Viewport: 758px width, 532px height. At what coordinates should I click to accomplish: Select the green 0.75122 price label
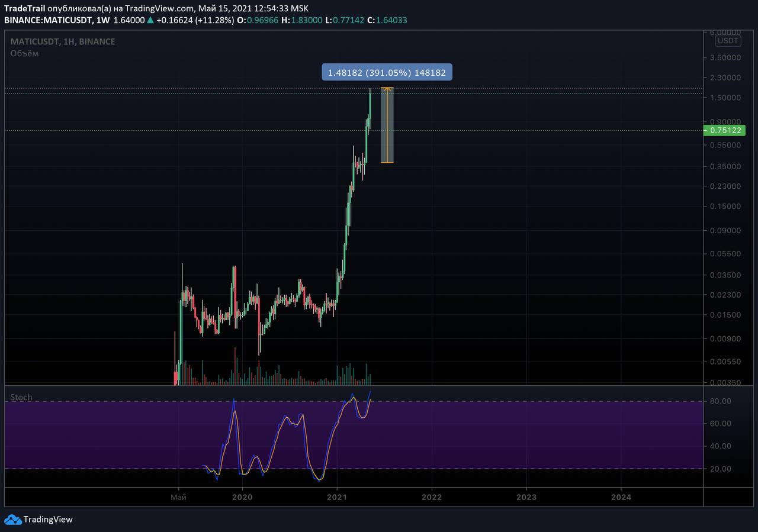click(x=725, y=130)
